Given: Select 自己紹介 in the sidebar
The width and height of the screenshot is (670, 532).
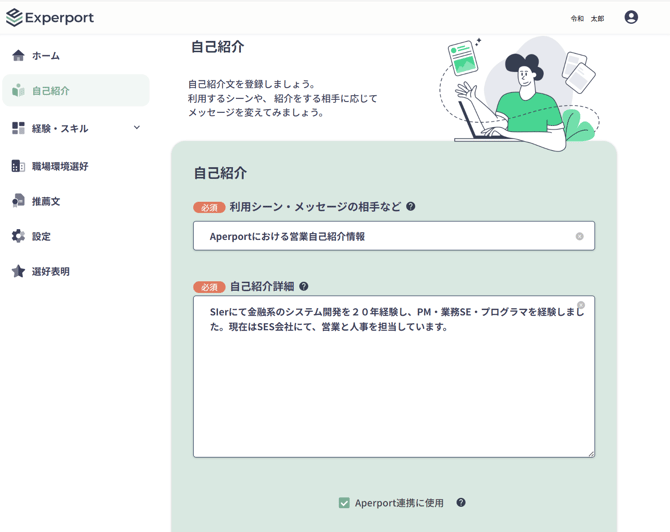Looking at the screenshot, I should pyautogui.click(x=76, y=90).
